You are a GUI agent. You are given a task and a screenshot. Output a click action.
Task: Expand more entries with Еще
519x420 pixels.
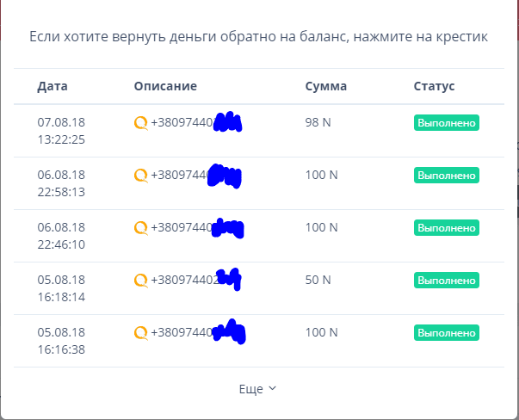[250, 389]
